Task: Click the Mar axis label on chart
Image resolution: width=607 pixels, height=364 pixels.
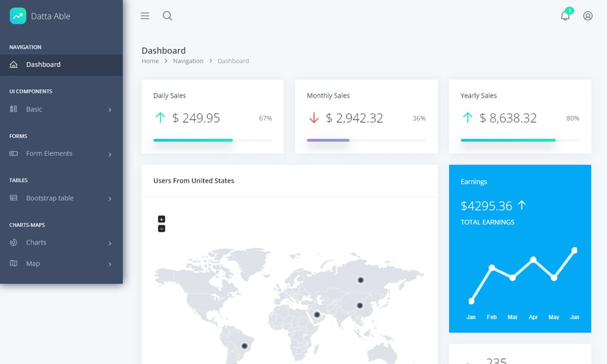Action: coord(512,317)
